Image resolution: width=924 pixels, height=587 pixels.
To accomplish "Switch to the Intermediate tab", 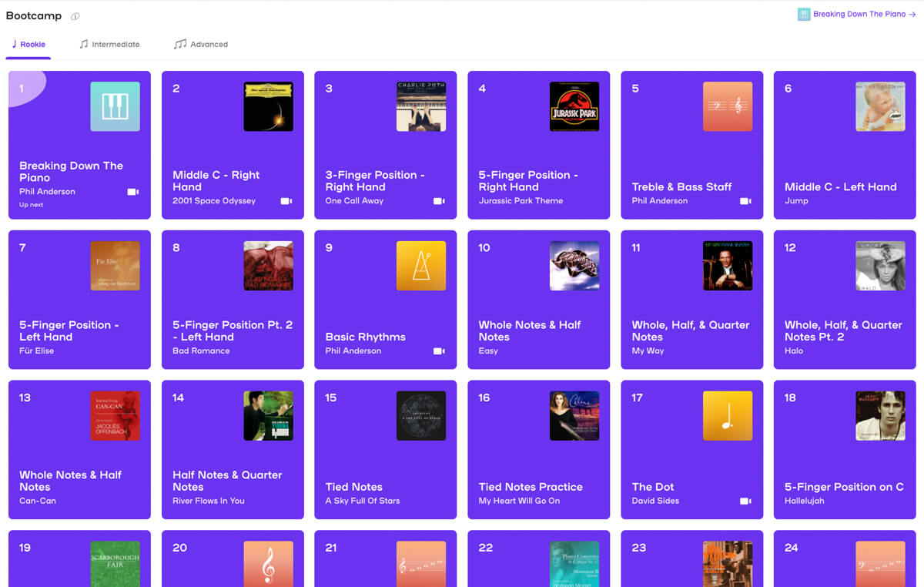I will 109,45.
